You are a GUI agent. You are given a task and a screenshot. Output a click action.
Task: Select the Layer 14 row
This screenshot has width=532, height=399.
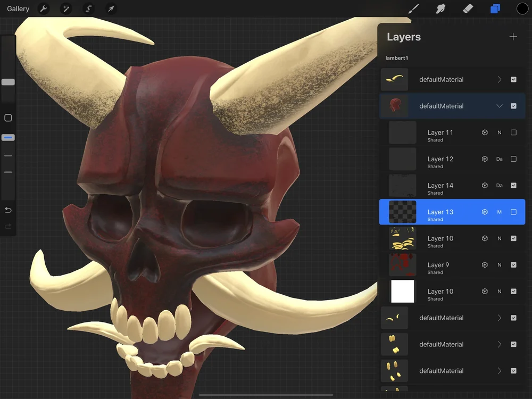[x=452, y=185]
